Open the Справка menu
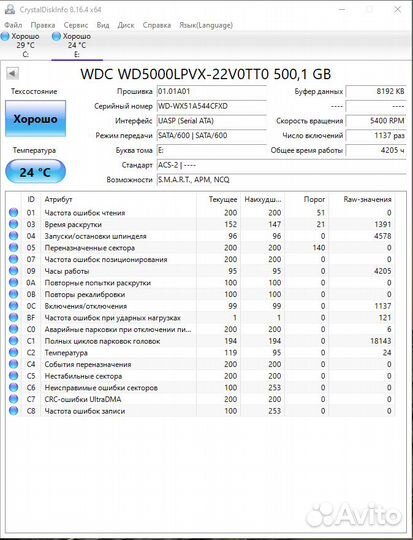The image size is (413, 540). [157, 25]
